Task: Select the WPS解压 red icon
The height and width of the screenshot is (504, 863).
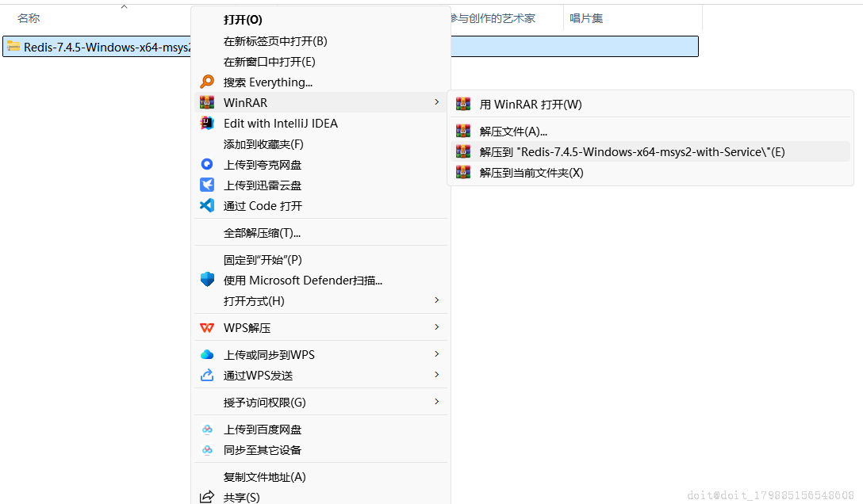Action: (x=206, y=327)
